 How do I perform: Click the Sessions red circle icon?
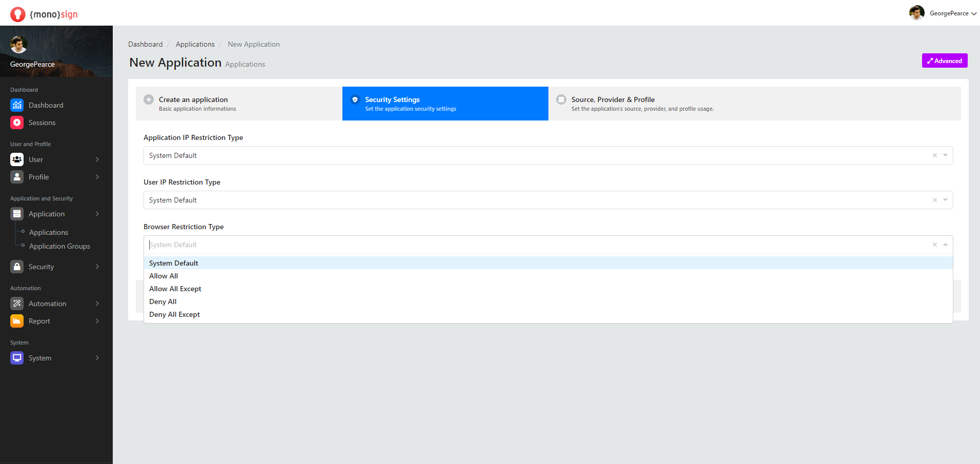click(17, 123)
